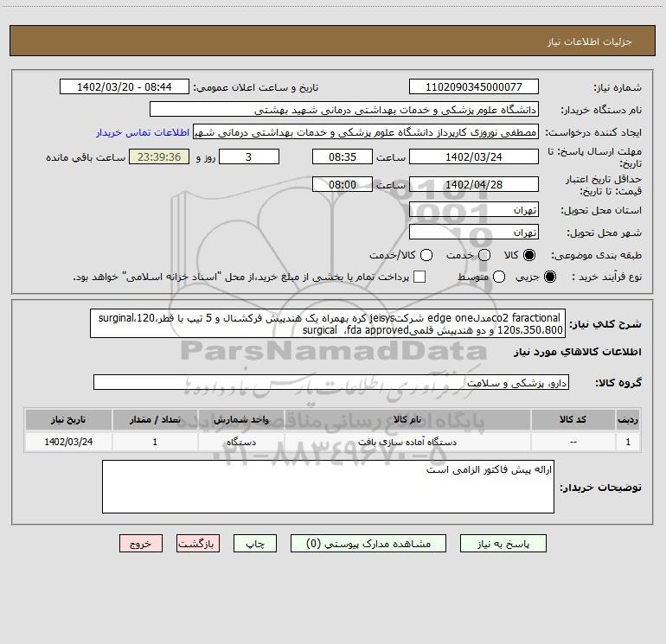Click واحد شمارش column header
This screenshot has width=666, height=644.
coord(240,419)
